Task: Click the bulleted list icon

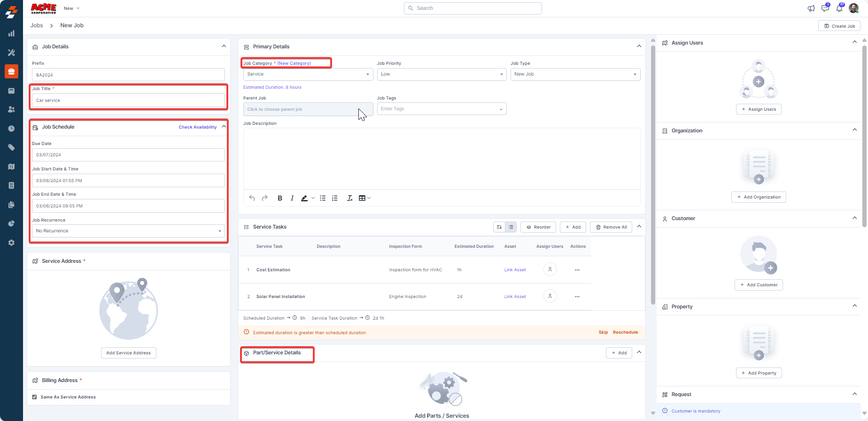Action: (323, 198)
